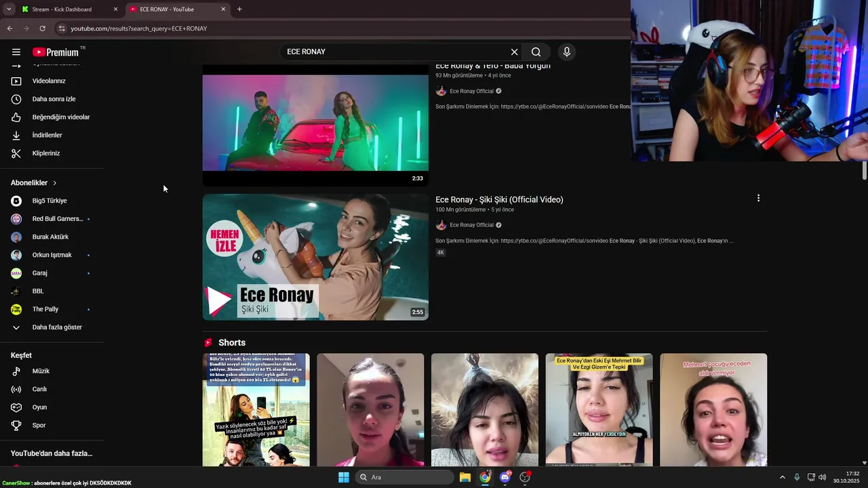Click the tray volume speaker icon
The width and height of the screenshot is (868, 488).
pos(823,477)
